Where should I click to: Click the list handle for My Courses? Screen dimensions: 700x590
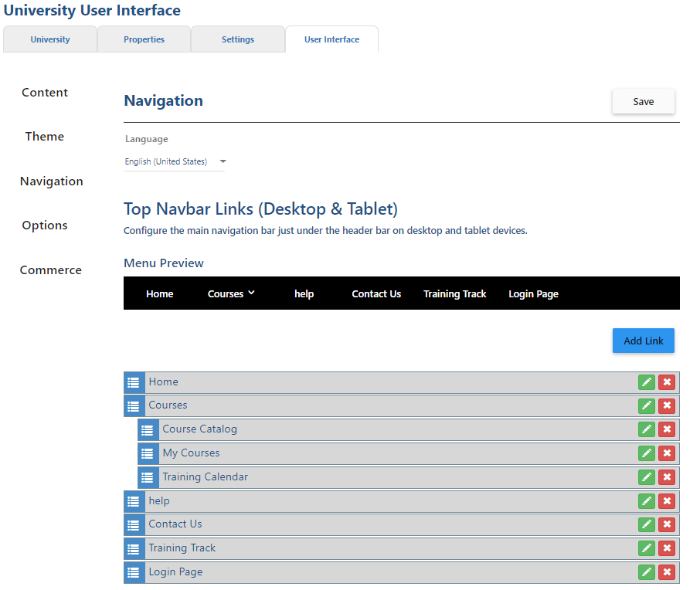coord(148,454)
